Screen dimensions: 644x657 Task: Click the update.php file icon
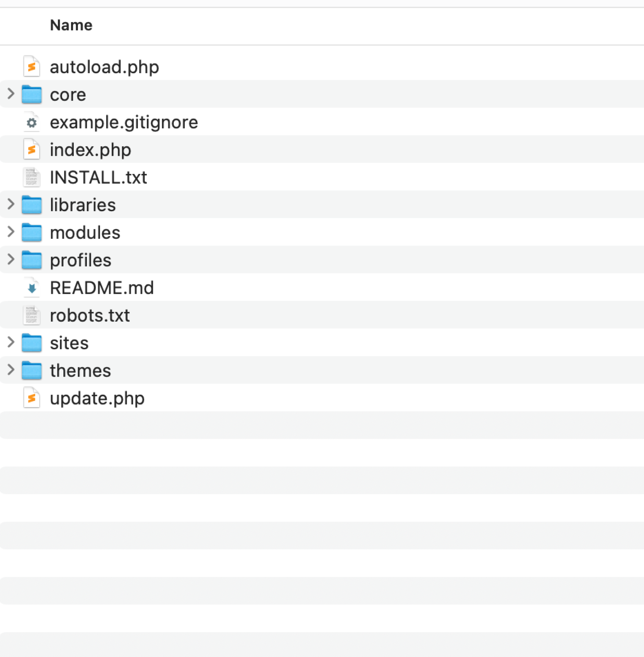pyautogui.click(x=32, y=398)
